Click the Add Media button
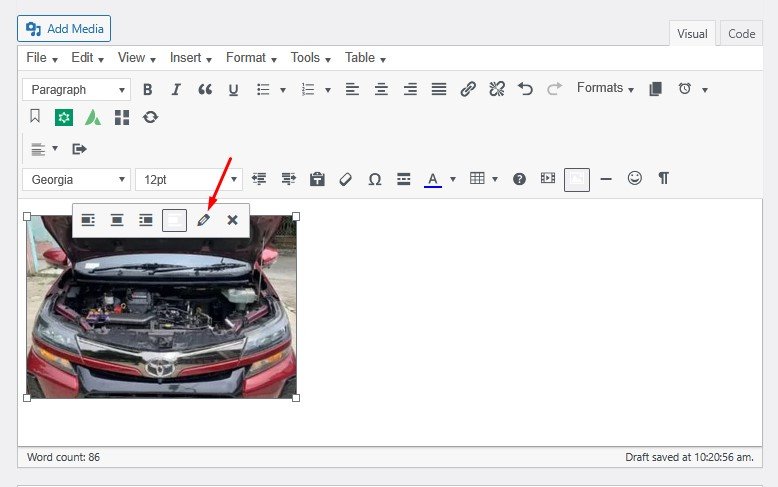Viewport: 778px width, 487px height. pyautogui.click(x=64, y=28)
